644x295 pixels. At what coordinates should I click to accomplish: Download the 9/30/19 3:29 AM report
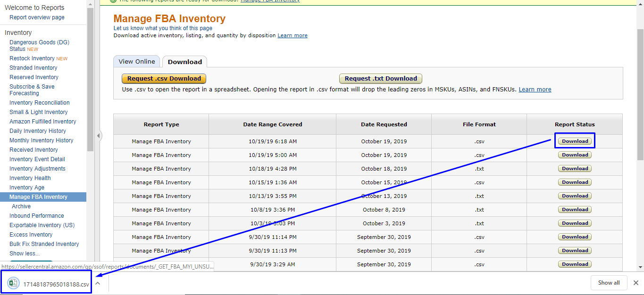tap(575, 264)
